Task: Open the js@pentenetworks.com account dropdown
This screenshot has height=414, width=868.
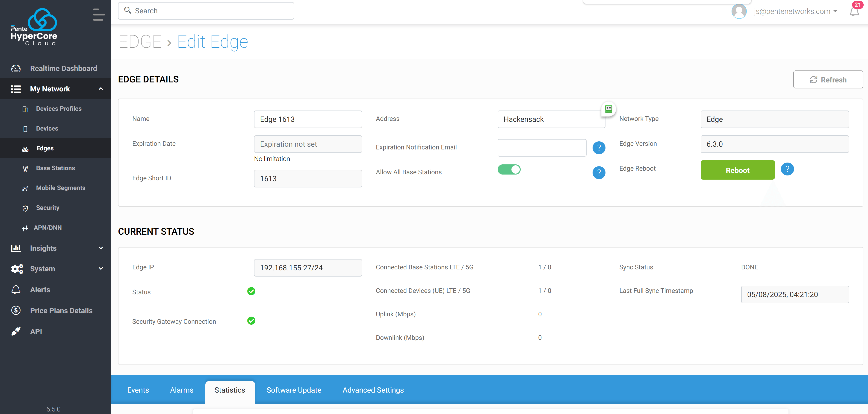Action: pyautogui.click(x=794, y=11)
